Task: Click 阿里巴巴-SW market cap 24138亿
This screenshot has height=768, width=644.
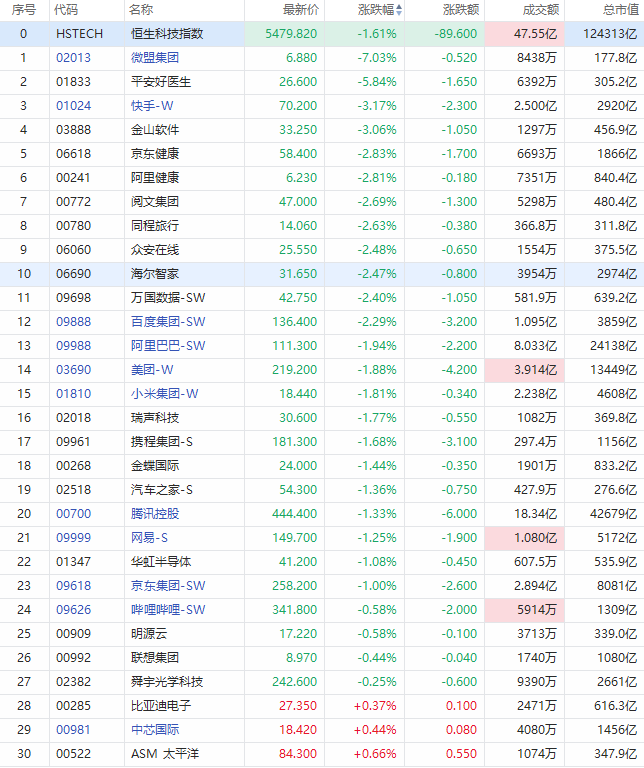Action: (613, 346)
